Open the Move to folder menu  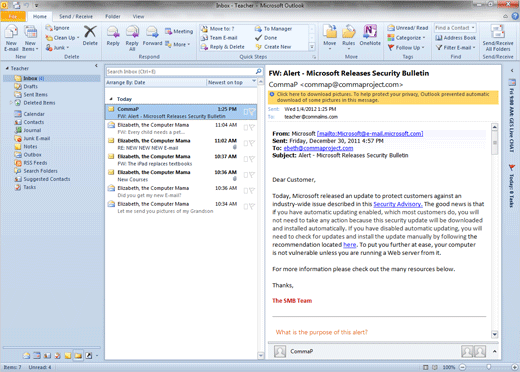[x=330, y=37]
